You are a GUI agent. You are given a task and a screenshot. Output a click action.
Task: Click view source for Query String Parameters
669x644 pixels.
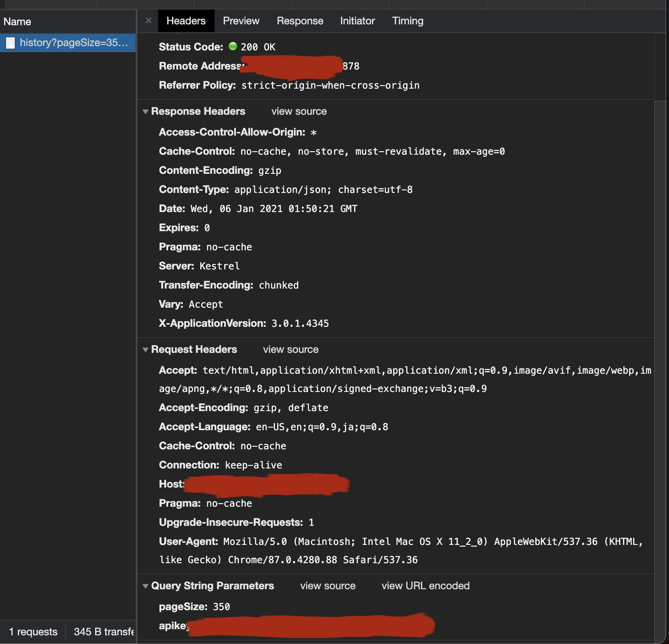click(328, 585)
